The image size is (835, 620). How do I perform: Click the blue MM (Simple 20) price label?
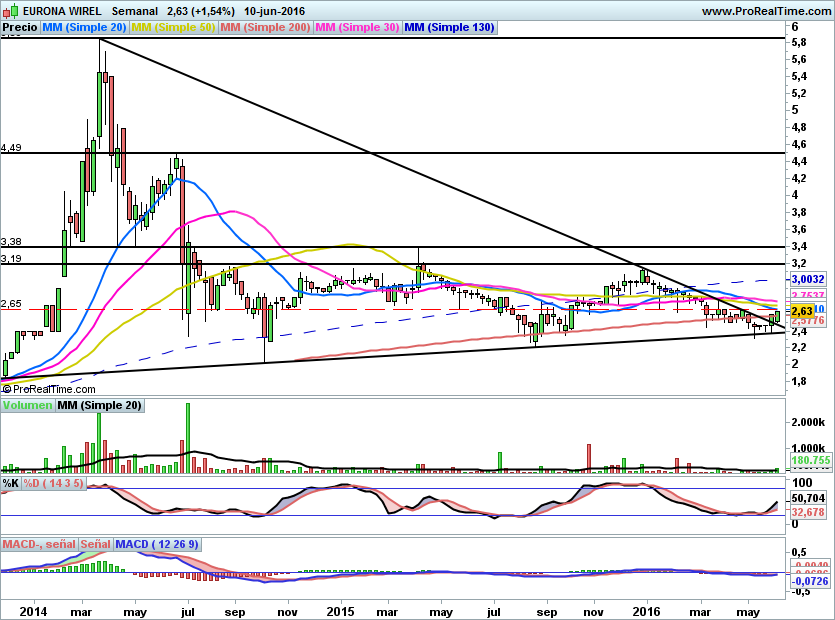pos(85,28)
